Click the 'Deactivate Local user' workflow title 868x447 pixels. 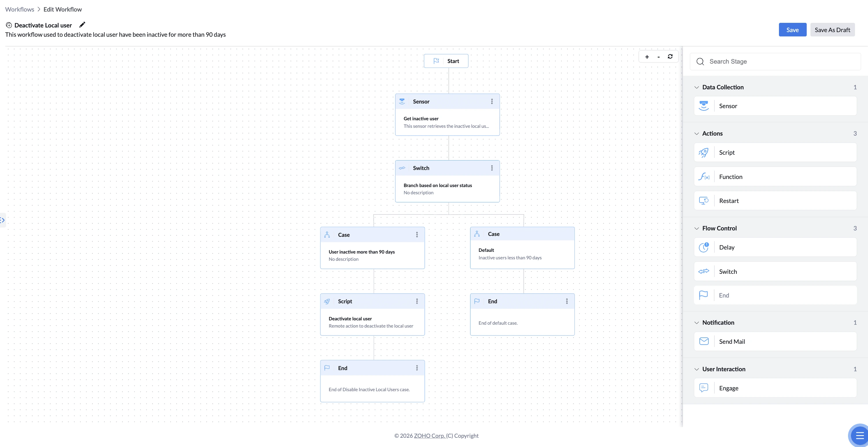pyautogui.click(x=43, y=25)
